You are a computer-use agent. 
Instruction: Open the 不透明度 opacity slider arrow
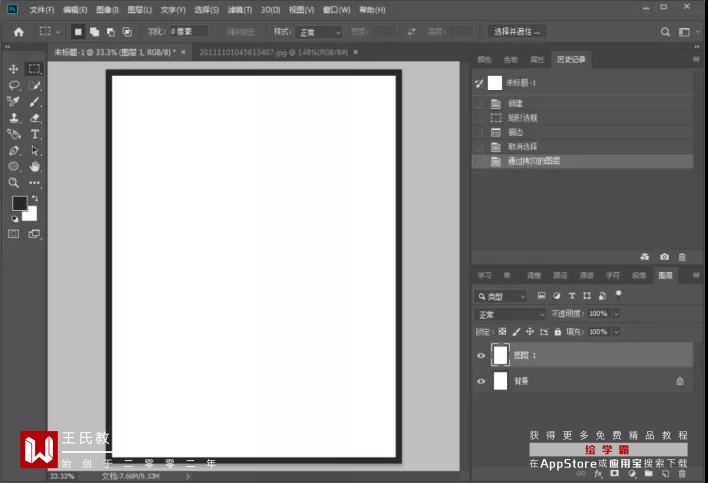pos(616,314)
